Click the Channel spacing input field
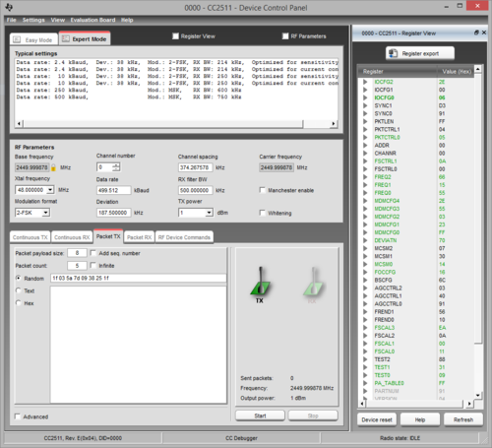The height and width of the screenshot is (448, 492). point(196,167)
